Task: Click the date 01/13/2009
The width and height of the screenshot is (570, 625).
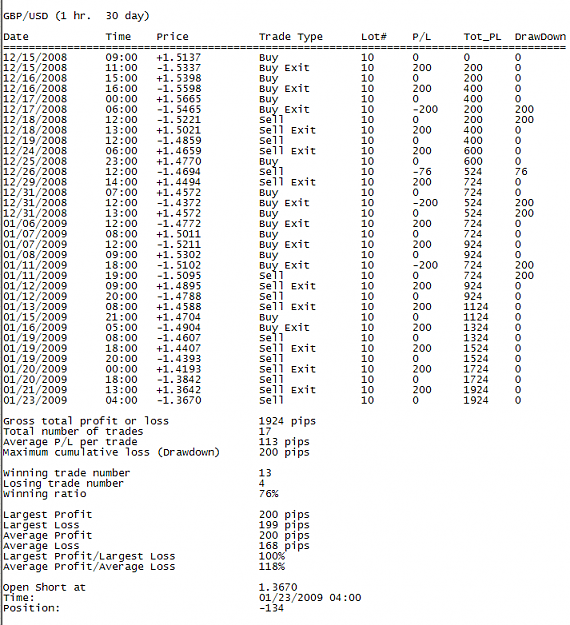Action: [35, 307]
